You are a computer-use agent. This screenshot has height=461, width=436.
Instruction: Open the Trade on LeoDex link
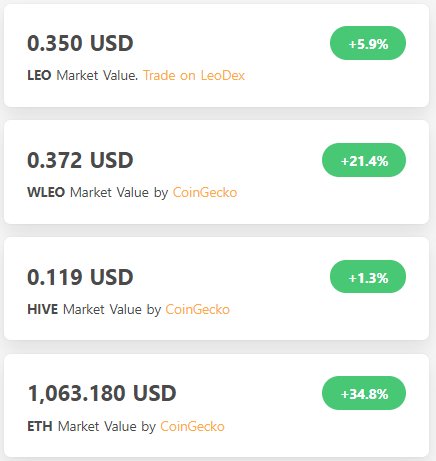point(194,75)
